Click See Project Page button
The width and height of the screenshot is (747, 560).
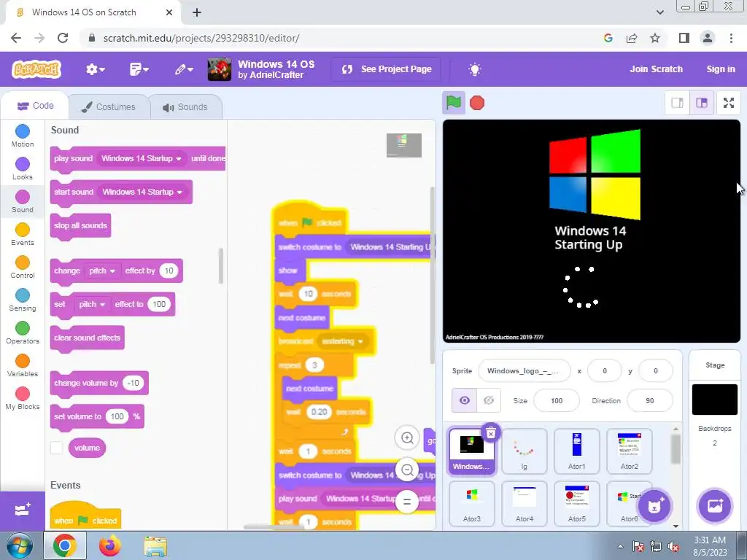(387, 69)
